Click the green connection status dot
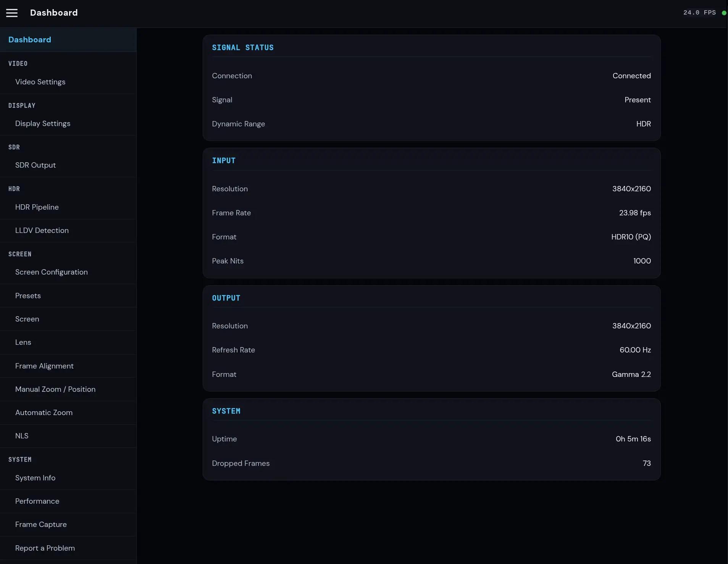728x564 pixels. tap(724, 13)
